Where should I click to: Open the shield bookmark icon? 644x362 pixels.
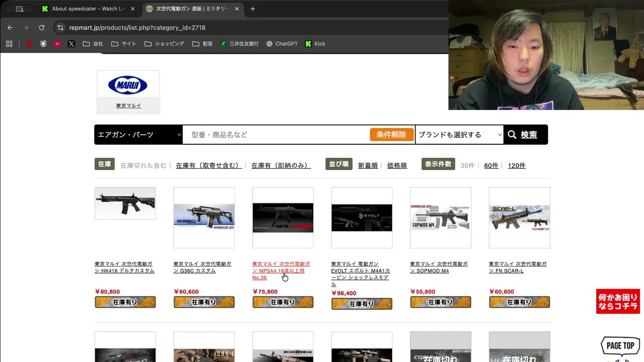point(43,44)
